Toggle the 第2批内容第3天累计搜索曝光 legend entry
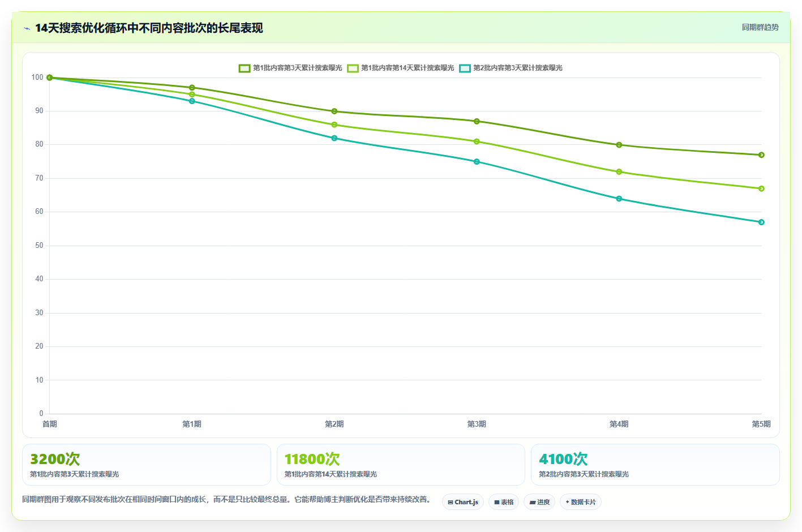Viewport: 802px width, 532px height. pyautogui.click(x=511, y=68)
